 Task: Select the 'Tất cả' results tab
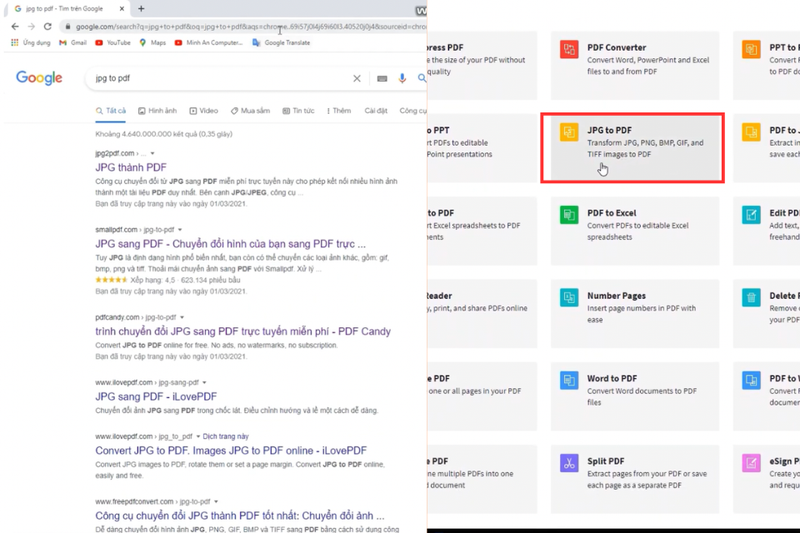111,111
